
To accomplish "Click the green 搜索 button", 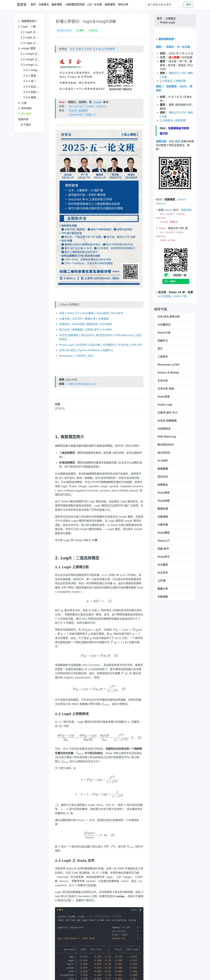I will coord(188,5).
